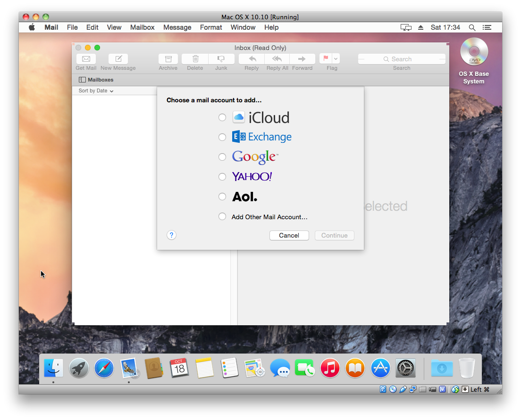The width and height of the screenshot is (521, 420).
Task: Open Launchpad rocket in the Dock
Action: [x=79, y=368]
